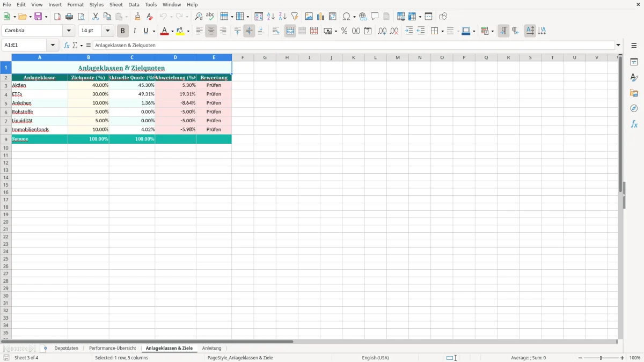Open the Tools menu
This screenshot has width=644, height=362.
tap(151, 4)
